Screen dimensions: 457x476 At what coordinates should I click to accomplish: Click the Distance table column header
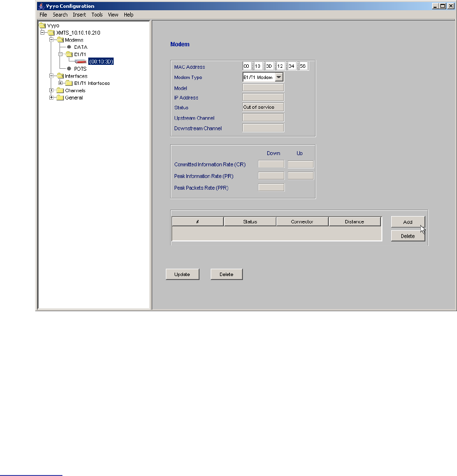point(355,221)
